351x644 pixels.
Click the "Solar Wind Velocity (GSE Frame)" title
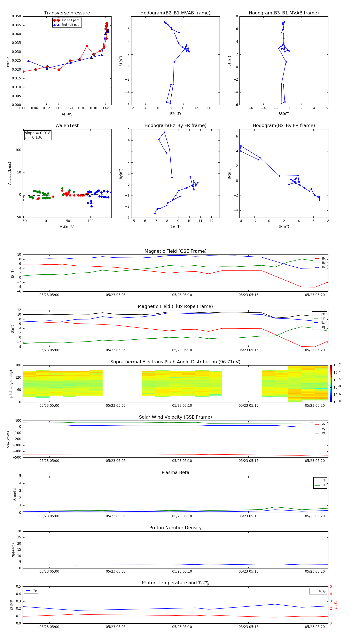(x=175, y=417)
